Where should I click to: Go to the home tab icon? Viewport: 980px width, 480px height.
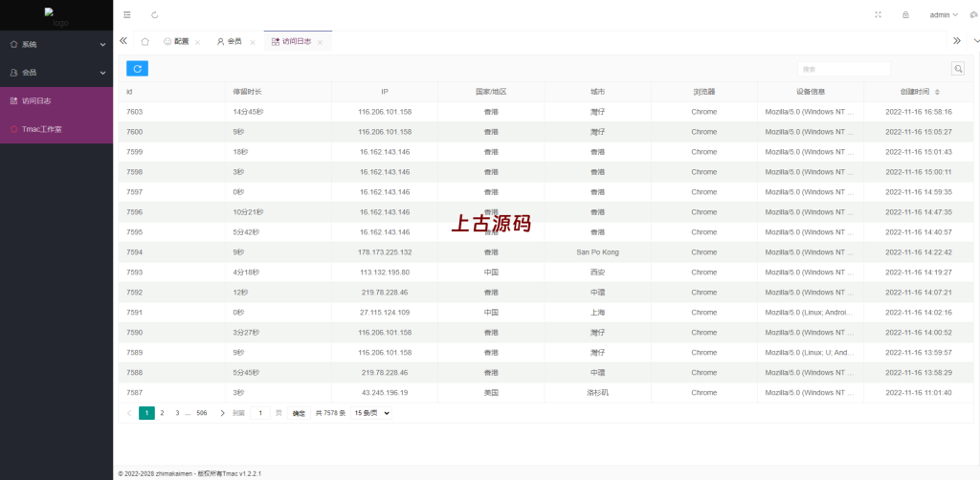[145, 42]
